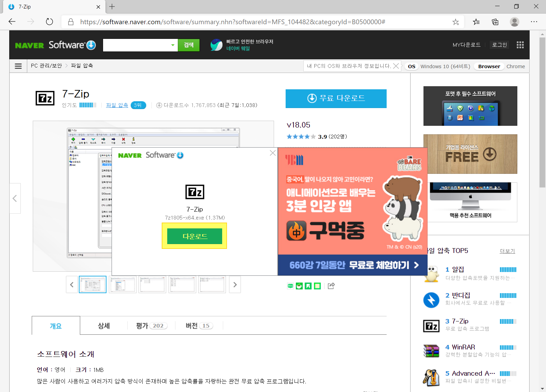Viewport: 546px width, 392px height.
Task: Select the fourth screenshot thumbnail
Action: click(x=182, y=285)
